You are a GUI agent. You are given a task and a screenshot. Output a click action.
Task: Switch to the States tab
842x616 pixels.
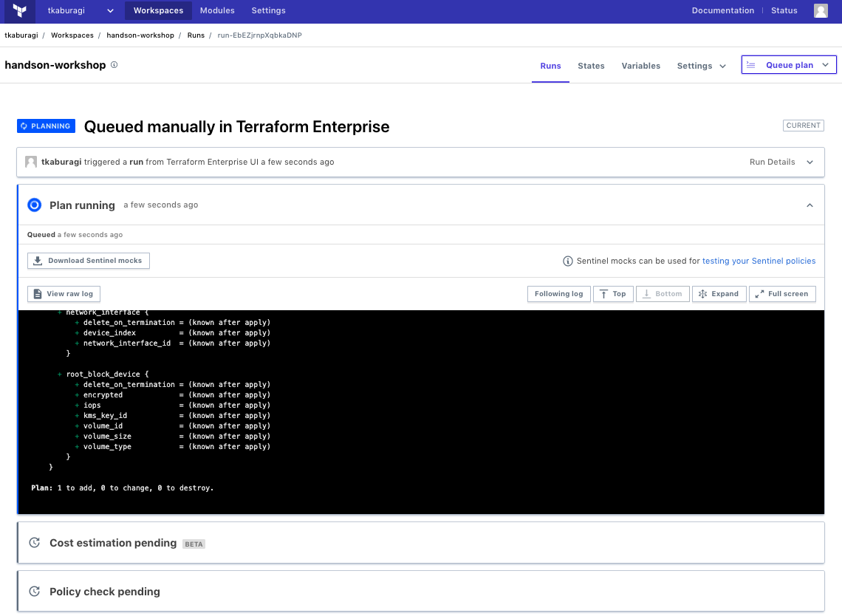[x=591, y=66]
